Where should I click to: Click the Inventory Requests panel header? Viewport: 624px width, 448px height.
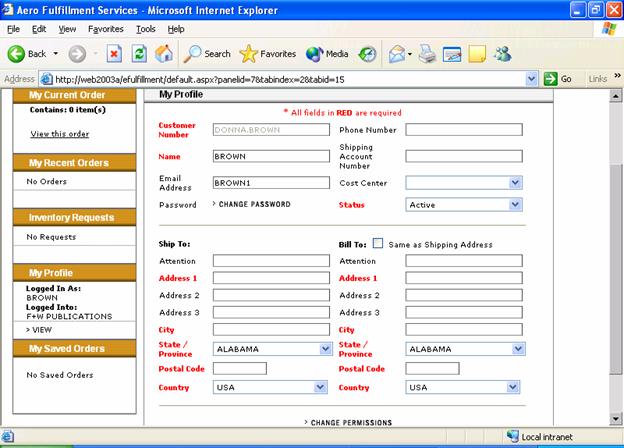[x=74, y=218]
